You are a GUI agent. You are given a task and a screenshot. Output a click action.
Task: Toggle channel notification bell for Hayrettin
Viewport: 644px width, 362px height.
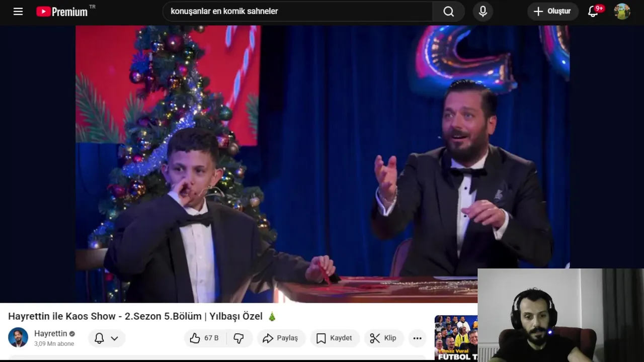pos(99,338)
